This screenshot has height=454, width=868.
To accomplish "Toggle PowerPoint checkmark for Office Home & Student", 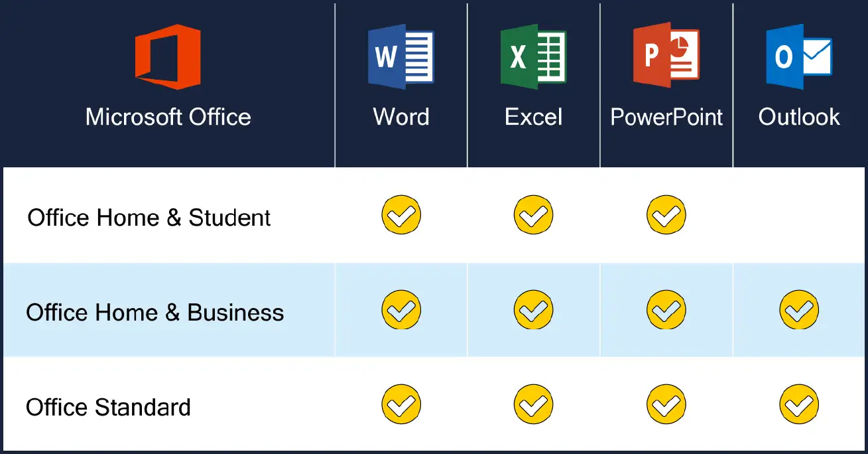I will point(666,215).
